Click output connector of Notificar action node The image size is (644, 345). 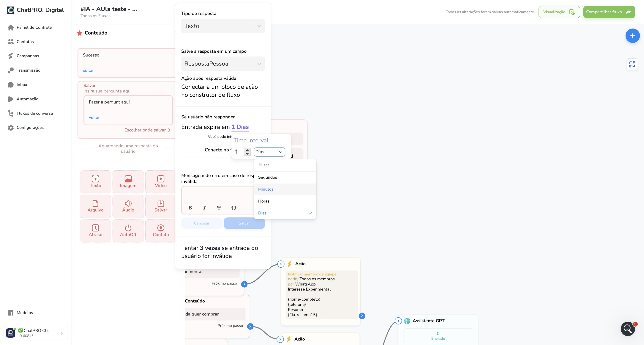pyautogui.click(x=362, y=316)
